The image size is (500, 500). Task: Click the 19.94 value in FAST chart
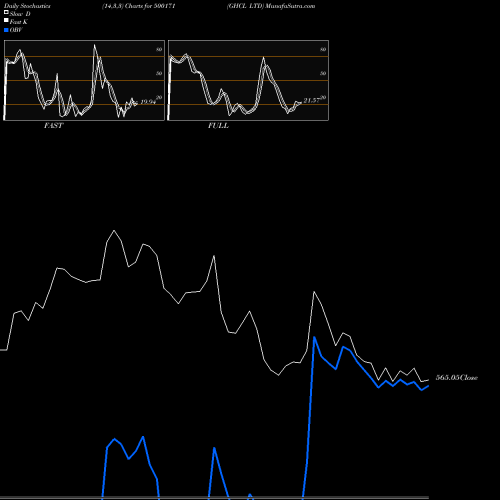point(148,102)
